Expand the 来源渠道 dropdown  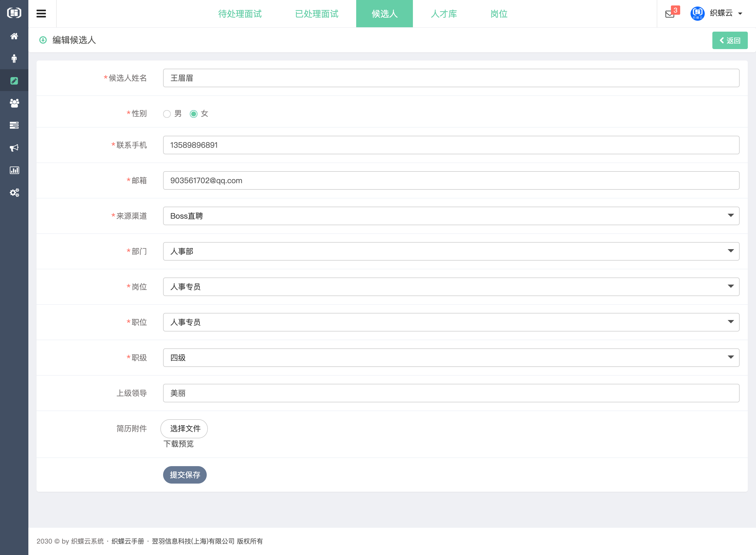pos(451,216)
